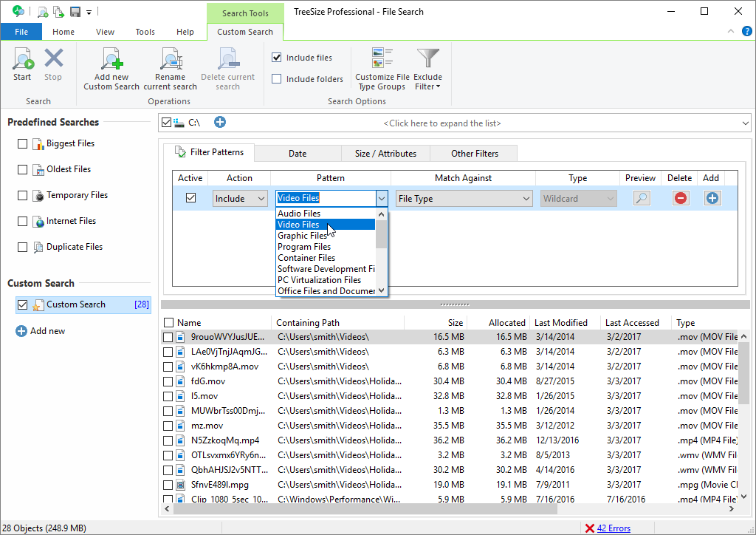Screen dimensions: 756x535
Task: Enable the Include folders checkbox
Action: coord(277,78)
